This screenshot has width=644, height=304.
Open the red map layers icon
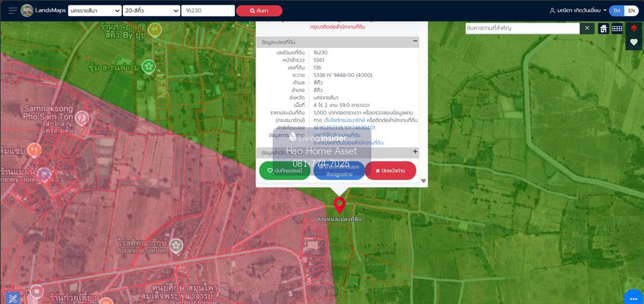(x=634, y=28)
